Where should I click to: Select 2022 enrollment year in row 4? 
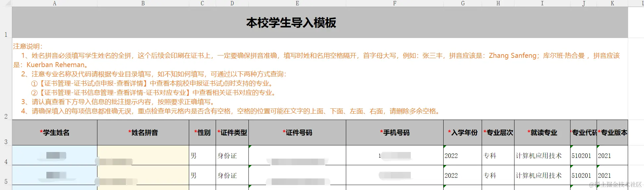[x=463, y=155]
